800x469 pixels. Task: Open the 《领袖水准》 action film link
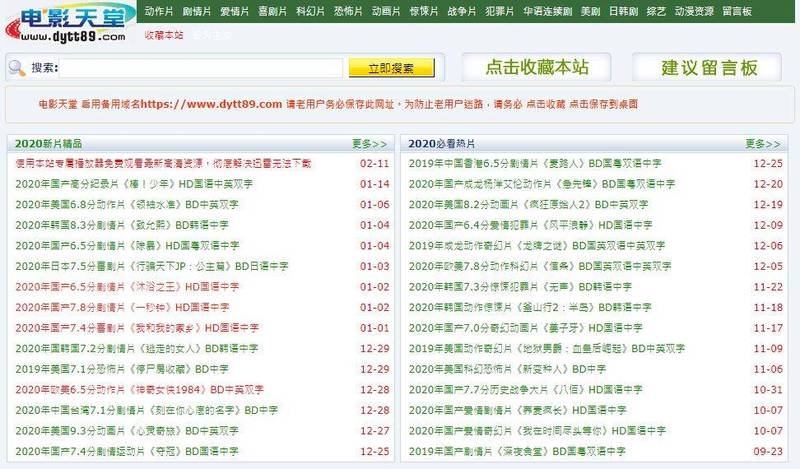(127, 205)
